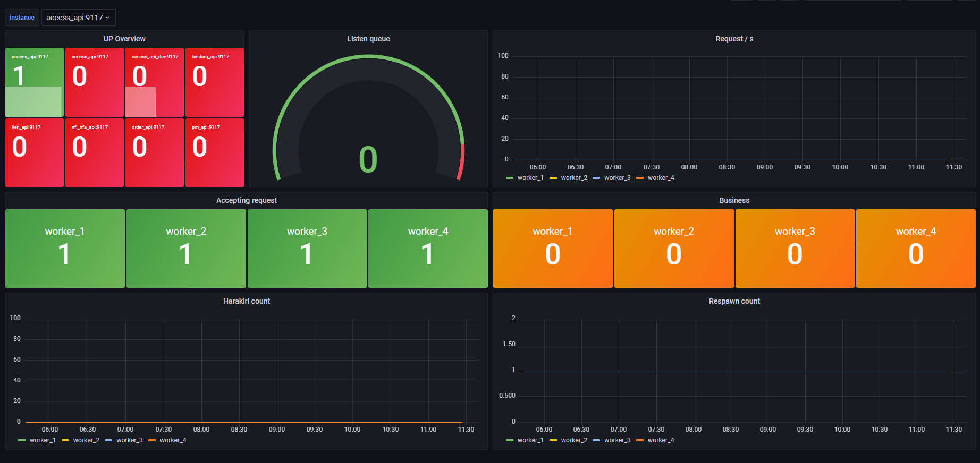
Task: Open the Business panel title
Action: 734,200
